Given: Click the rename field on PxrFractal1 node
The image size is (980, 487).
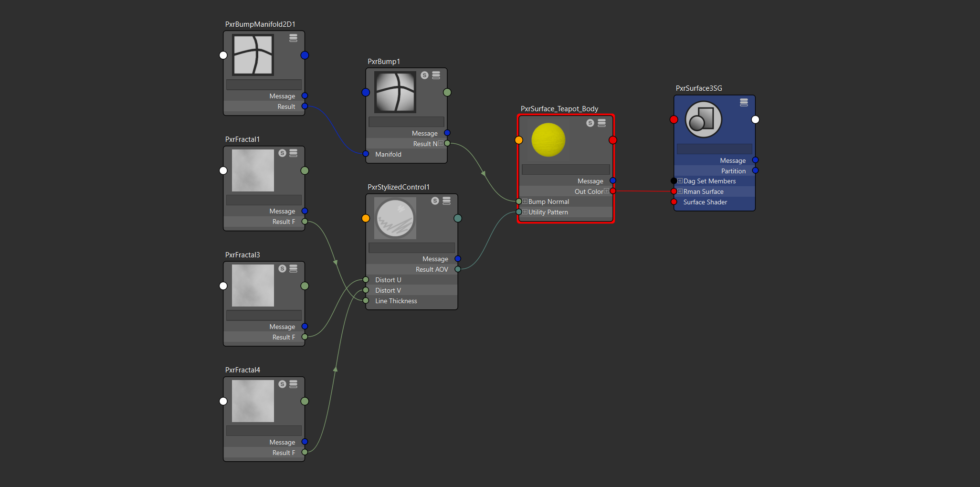Looking at the screenshot, I should click(263, 200).
